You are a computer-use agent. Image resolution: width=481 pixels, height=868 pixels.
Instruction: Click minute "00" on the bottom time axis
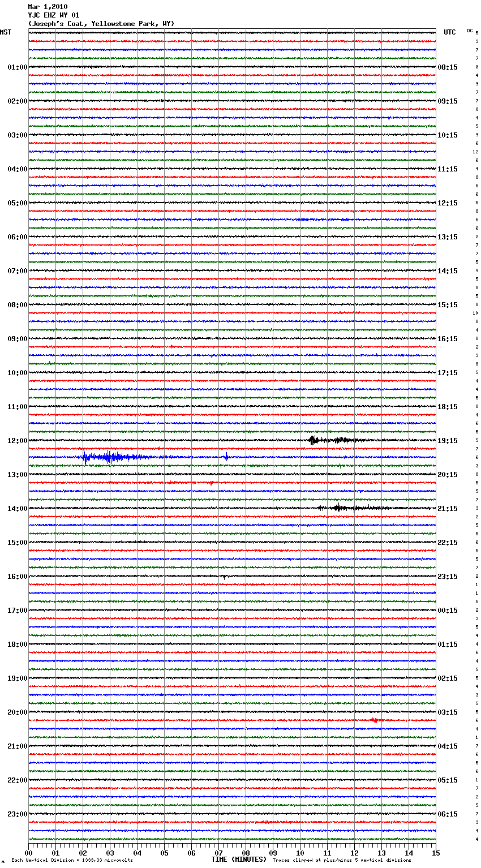tap(28, 853)
